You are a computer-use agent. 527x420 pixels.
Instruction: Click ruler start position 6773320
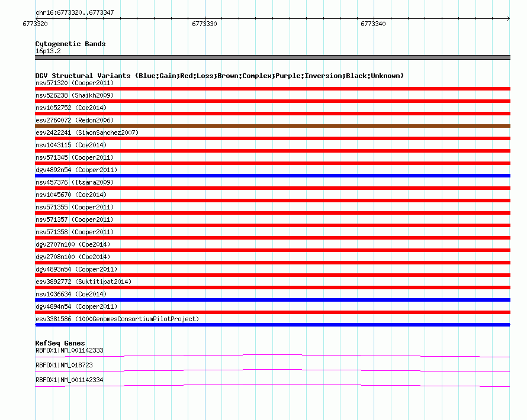click(x=35, y=24)
